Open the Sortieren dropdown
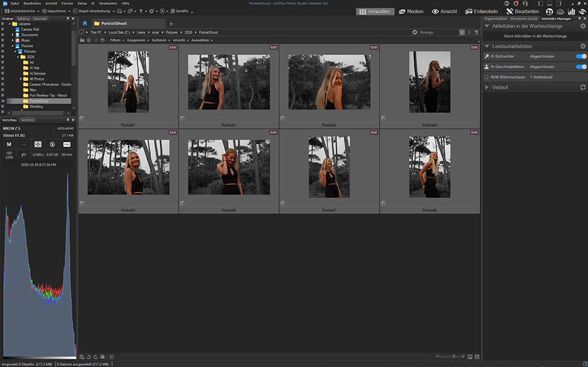588x367 pixels. (x=160, y=40)
